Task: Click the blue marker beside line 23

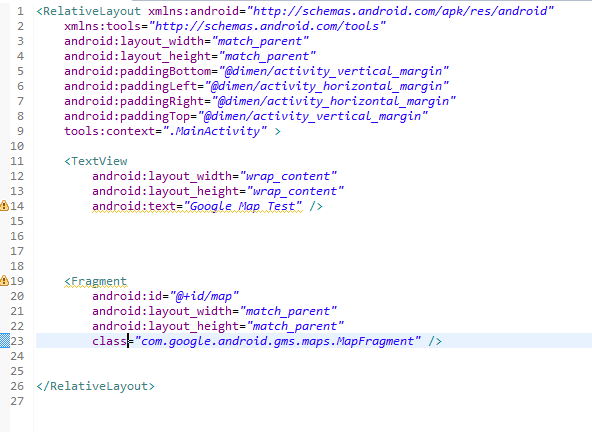Action: 5,341
